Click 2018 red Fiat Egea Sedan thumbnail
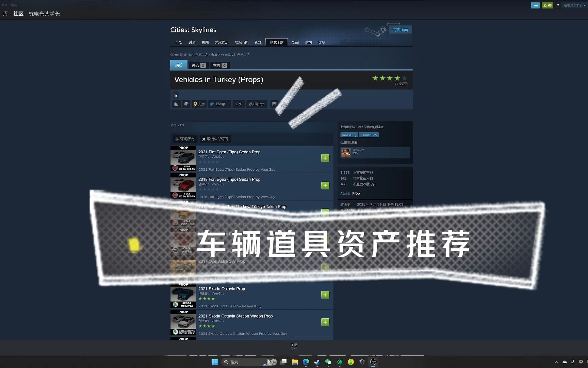 click(183, 186)
